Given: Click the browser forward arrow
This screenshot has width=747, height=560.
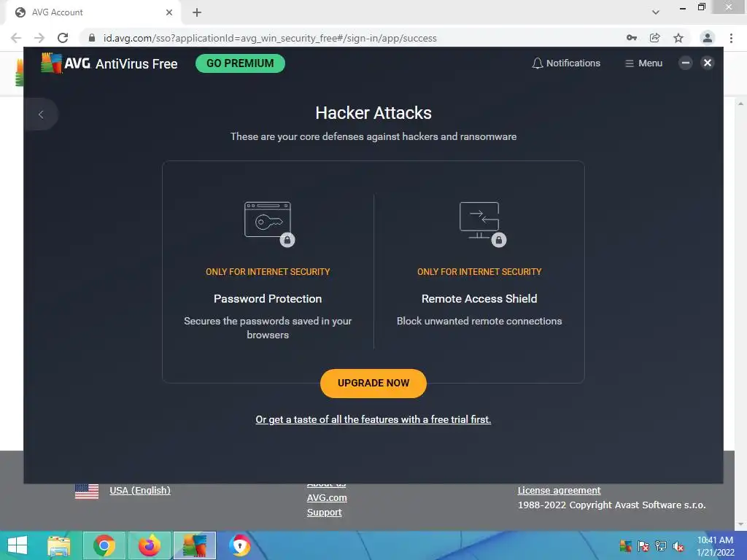Looking at the screenshot, I should pos(39,38).
